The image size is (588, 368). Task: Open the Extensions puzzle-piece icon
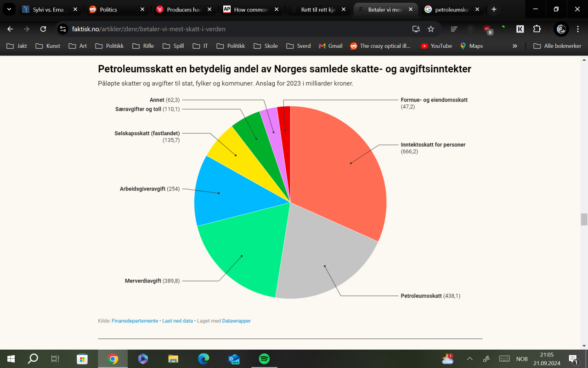point(537,29)
